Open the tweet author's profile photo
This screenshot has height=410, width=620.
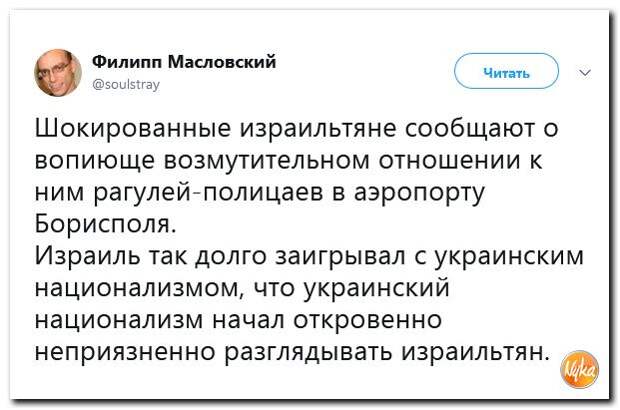coord(58,72)
